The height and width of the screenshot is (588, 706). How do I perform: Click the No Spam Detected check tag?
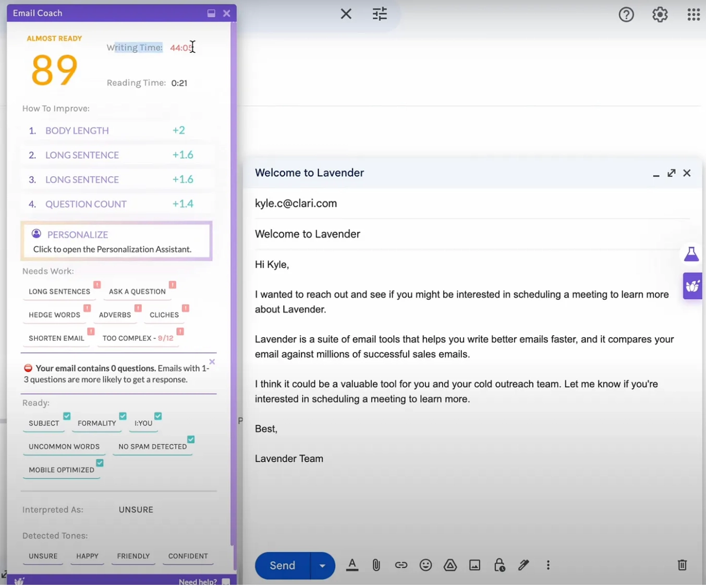point(152,447)
